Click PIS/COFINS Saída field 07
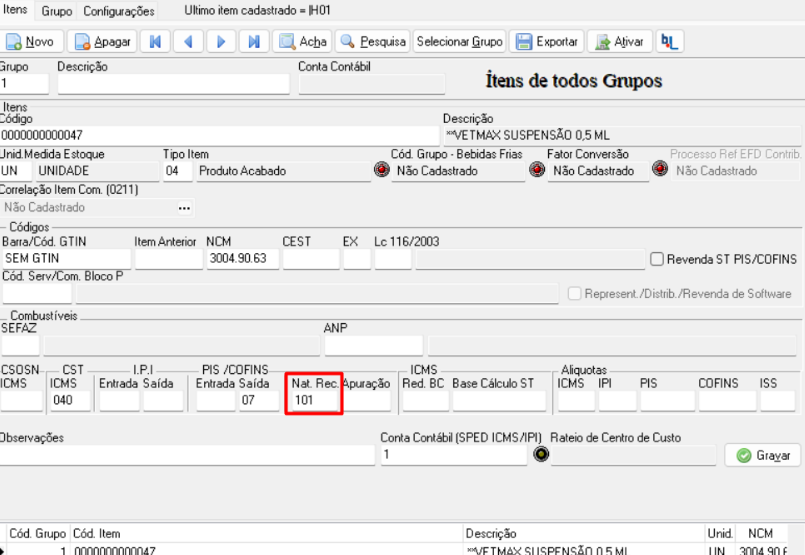The image size is (805, 555). tap(259, 401)
